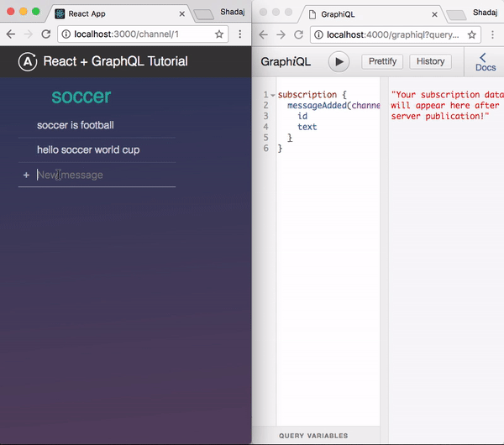Click the subscription keyword in editor
504x445 pixels.
[307, 95]
